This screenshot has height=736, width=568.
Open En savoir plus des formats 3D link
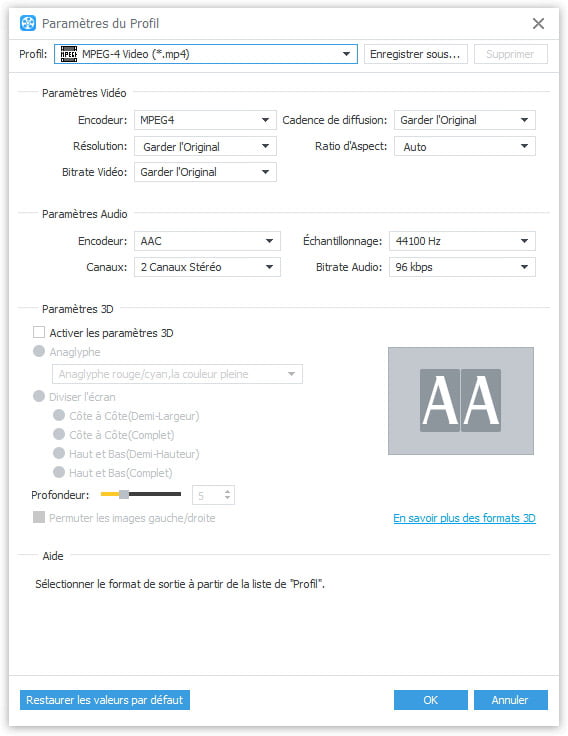click(464, 518)
